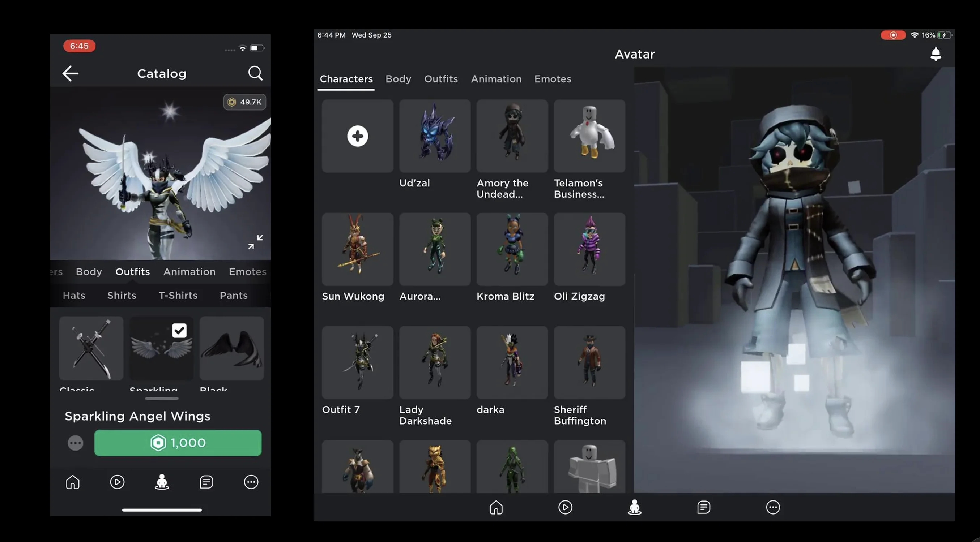Open the Discover play icon in the tablet bottom bar
Image resolution: width=980 pixels, height=542 pixels.
click(565, 507)
